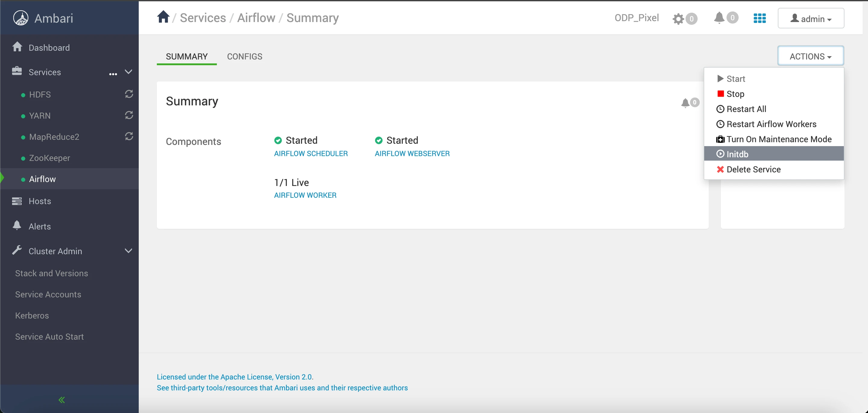Select Restart All in Actions menu

pos(774,109)
